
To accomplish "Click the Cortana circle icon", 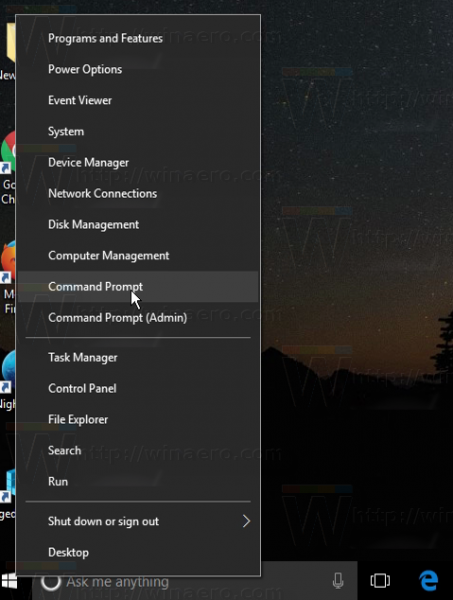I will click(51, 582).
